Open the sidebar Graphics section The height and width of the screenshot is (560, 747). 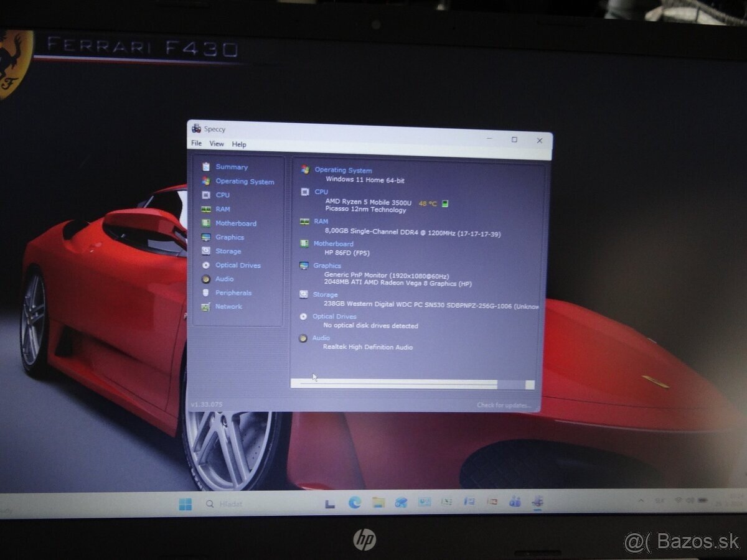coord(229,237)
